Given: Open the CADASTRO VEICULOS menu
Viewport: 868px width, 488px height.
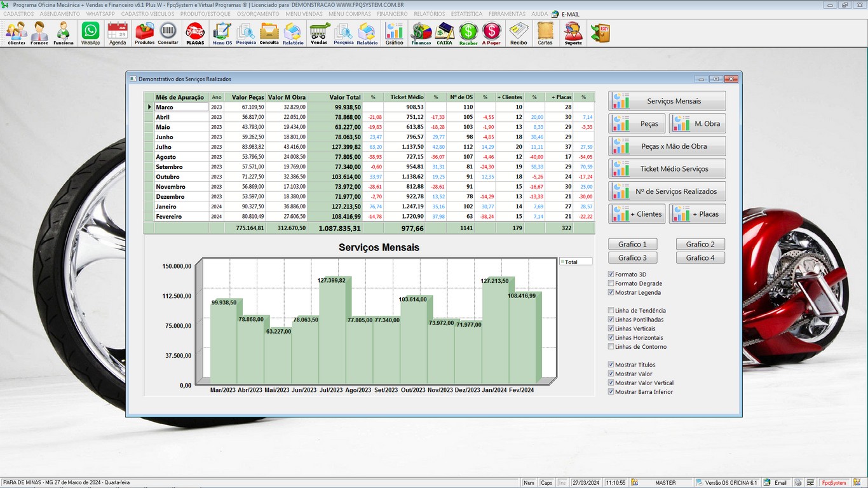Looking at the screenshot, I should coord(147,14).
